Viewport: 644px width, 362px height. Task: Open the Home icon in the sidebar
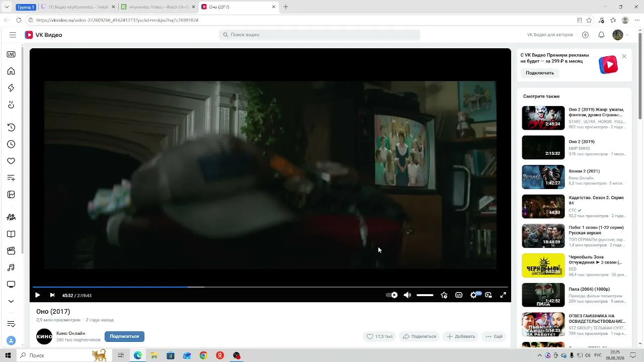(x=11, y=71)
